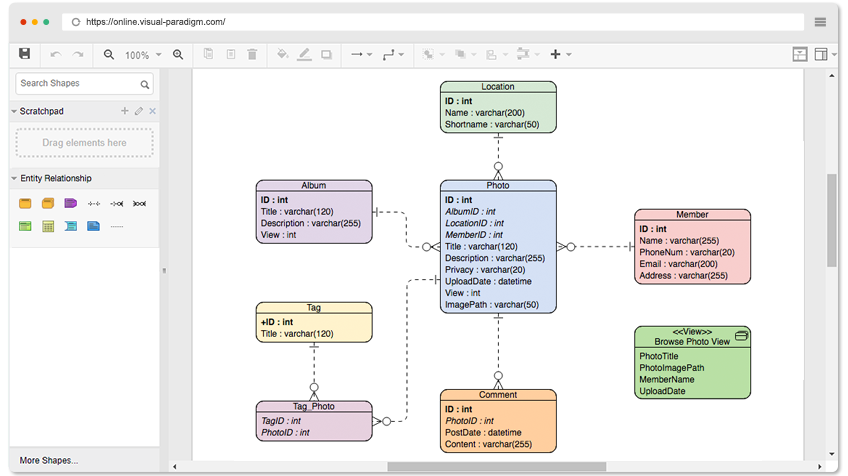Click the Redo arrow in the toolbar
The width and height of the screenshot is (848, 476).
78,54
